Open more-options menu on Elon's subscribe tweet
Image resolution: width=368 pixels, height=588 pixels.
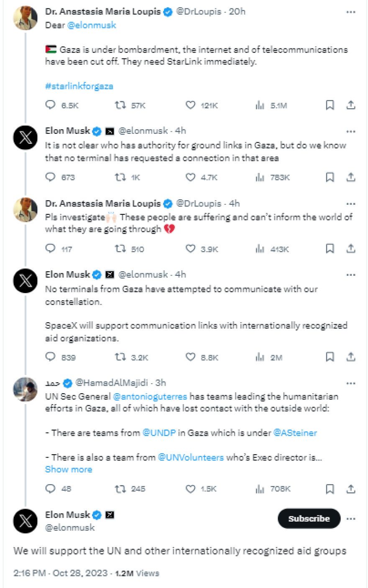click(x=350, y=518)
